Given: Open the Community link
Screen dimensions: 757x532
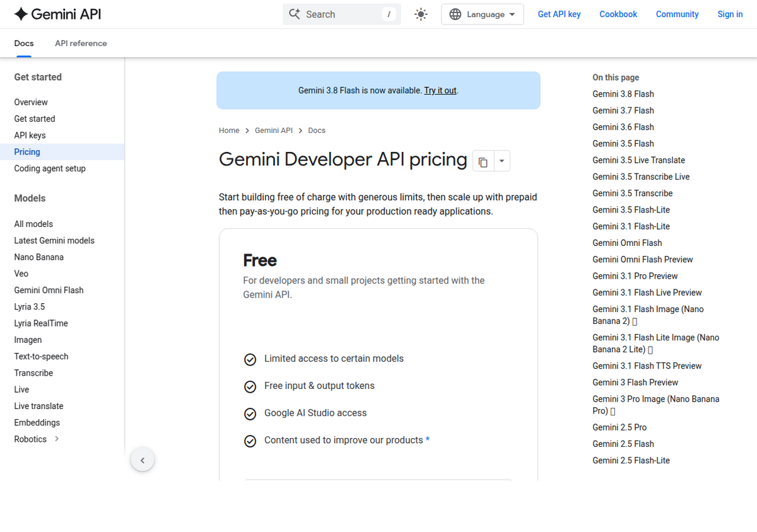Looking at the screenshot, I should click(677, 14).
